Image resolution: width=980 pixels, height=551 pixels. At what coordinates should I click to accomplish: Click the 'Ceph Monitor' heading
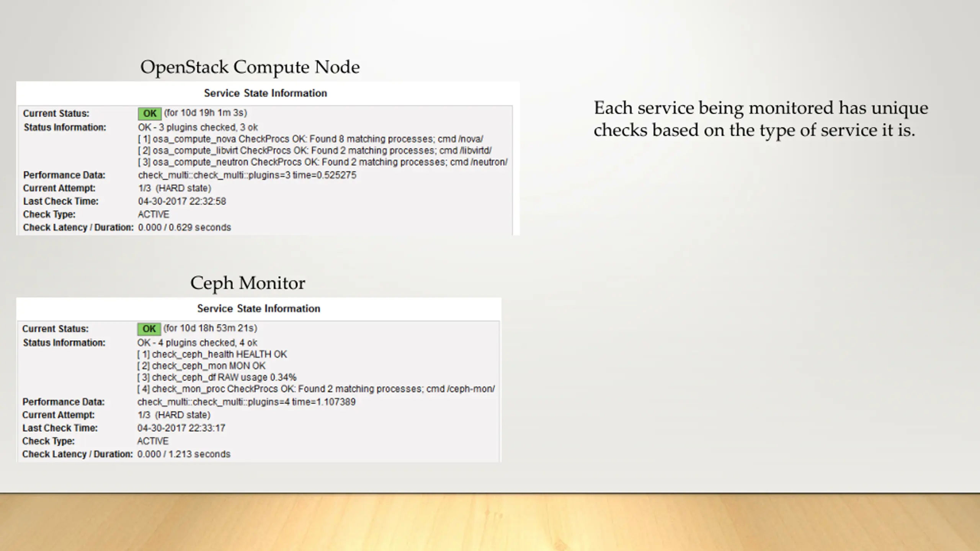click(x=248, y=284)
